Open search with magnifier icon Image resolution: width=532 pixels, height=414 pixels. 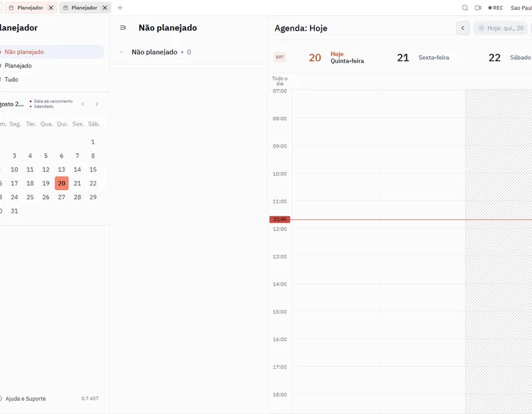click(465, 8)
